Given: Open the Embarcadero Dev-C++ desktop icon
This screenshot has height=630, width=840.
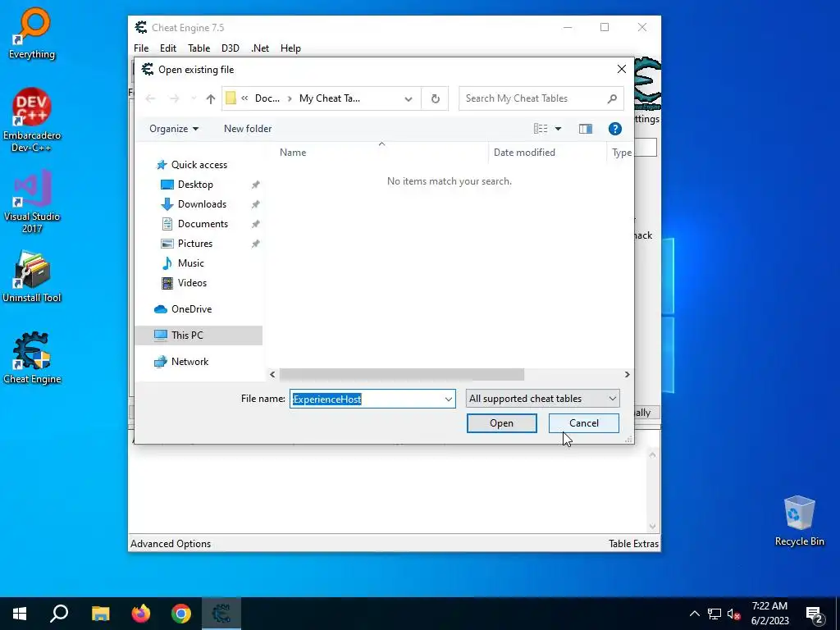Looking at the screenshot, I should [32, 120].
